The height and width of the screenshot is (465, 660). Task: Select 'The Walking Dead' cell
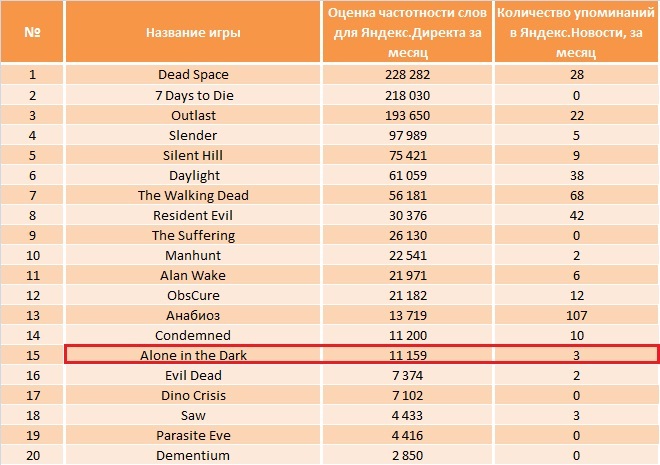click(x=193, y=195)
